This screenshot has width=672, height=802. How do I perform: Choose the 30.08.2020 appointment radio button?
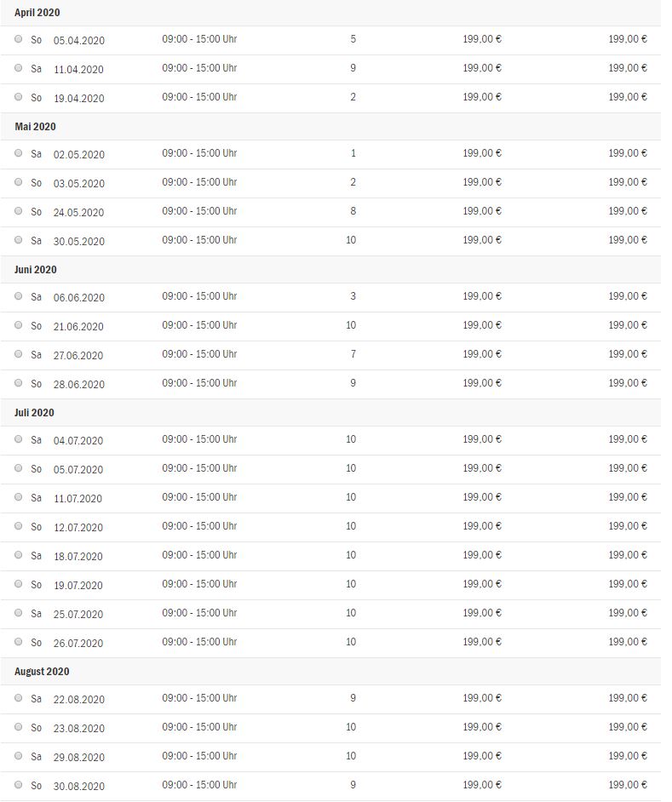click(x=19, y=785)
